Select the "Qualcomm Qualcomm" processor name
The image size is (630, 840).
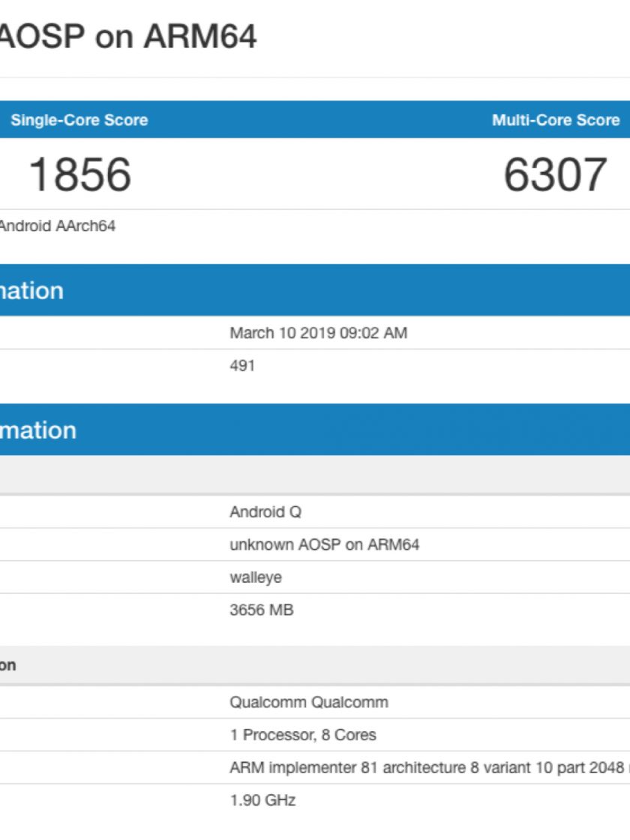[309, 703]
